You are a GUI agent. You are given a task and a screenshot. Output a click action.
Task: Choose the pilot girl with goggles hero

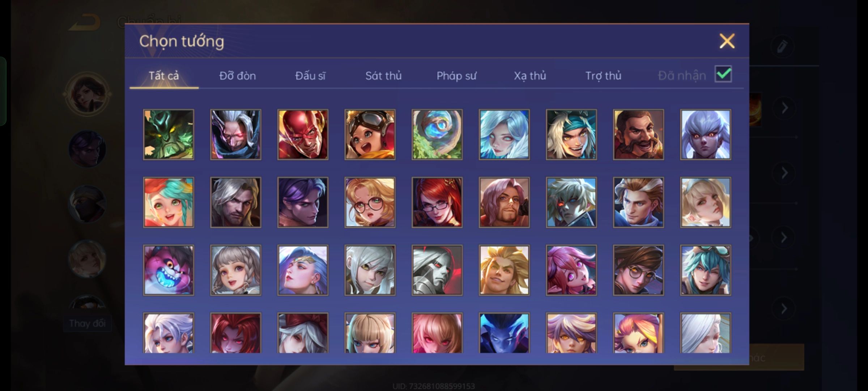coord(370,135)
